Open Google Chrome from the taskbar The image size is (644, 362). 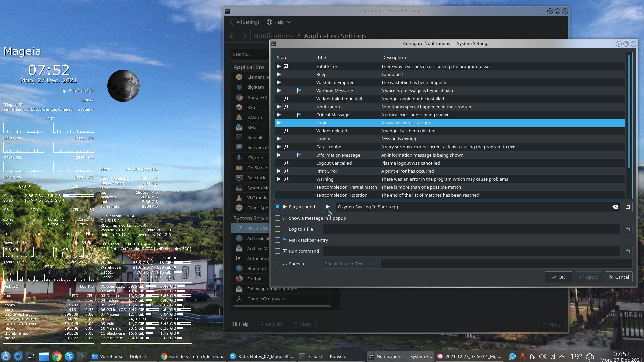(57, 356)
